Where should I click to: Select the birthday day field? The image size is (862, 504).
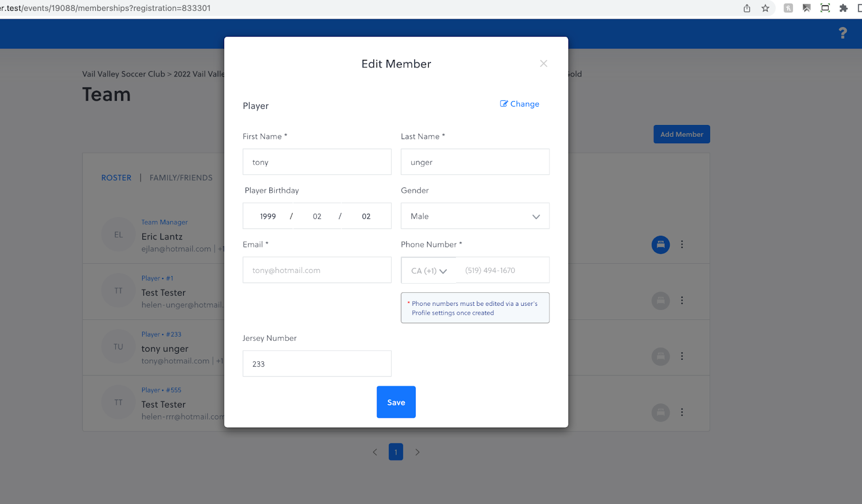[366, 216]
